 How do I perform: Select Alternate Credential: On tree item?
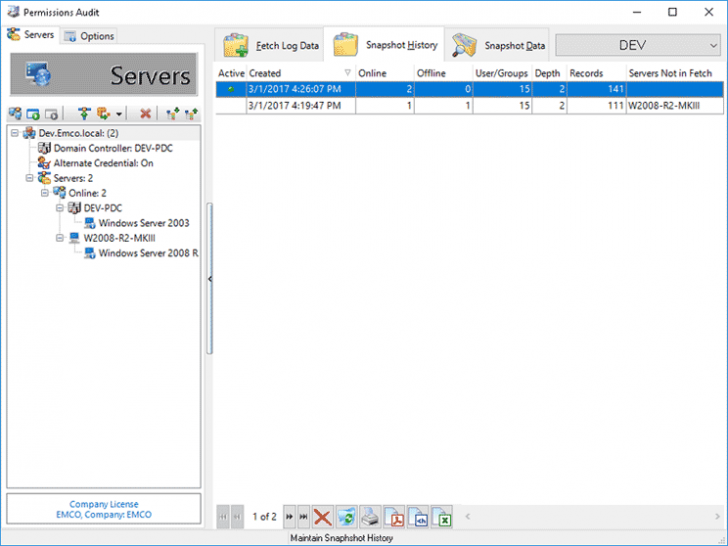pyautogui.click(x=103, y=163)
